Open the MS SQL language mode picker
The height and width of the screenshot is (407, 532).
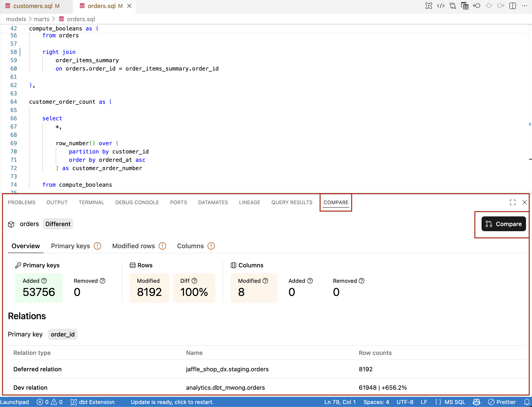pos(455,402)
